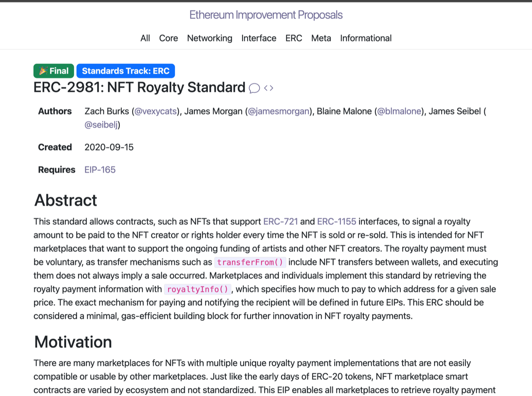Click the transferFrom() code snippet
The width and height of the screenshot is (532, 396).
(251, 262)
